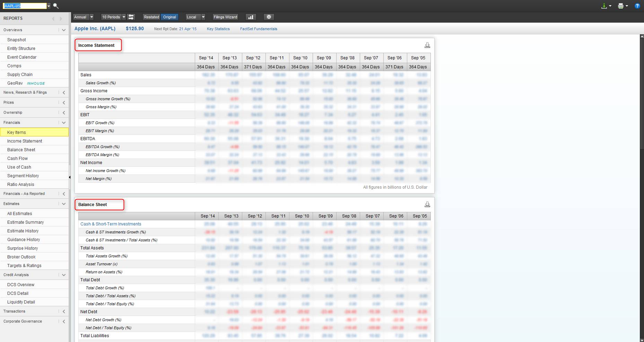The width and height of the screenshot is (644, 342).
Task: Download the Balance Sheet table
Action: click(x=427, y=204)
